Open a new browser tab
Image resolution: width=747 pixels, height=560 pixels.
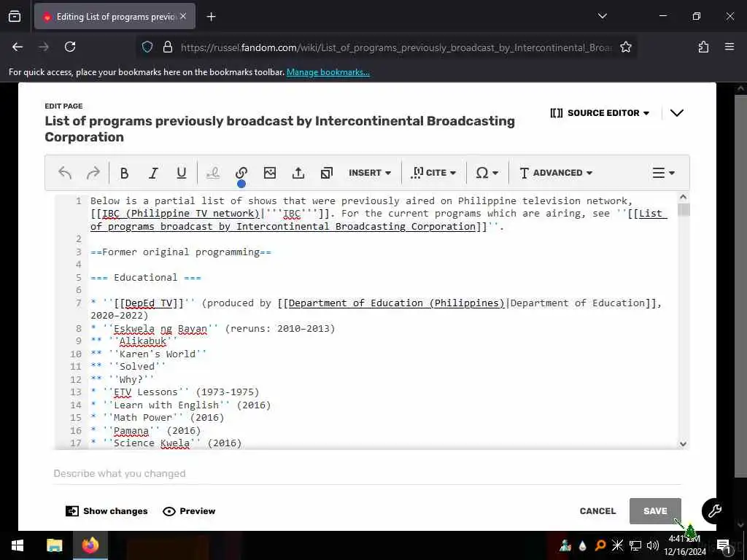pos(211,17)
